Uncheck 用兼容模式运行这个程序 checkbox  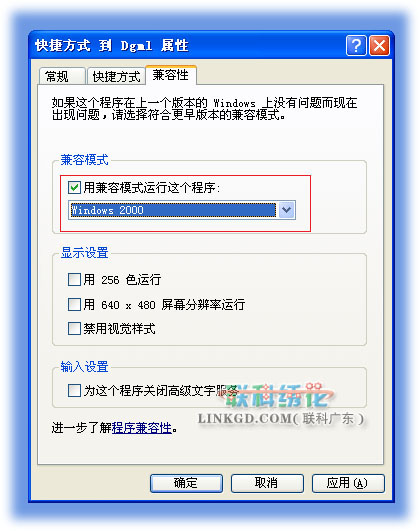coord(74,188)
